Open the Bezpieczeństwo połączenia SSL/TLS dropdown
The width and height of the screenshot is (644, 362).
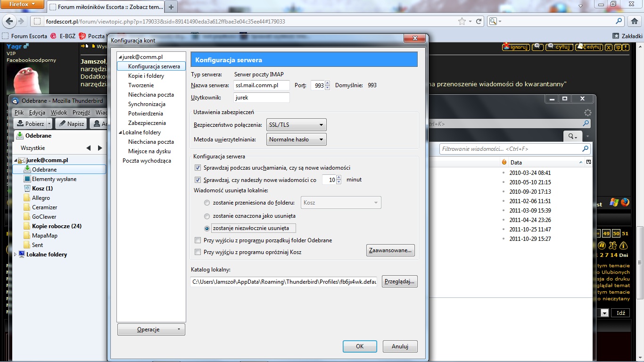296,125
